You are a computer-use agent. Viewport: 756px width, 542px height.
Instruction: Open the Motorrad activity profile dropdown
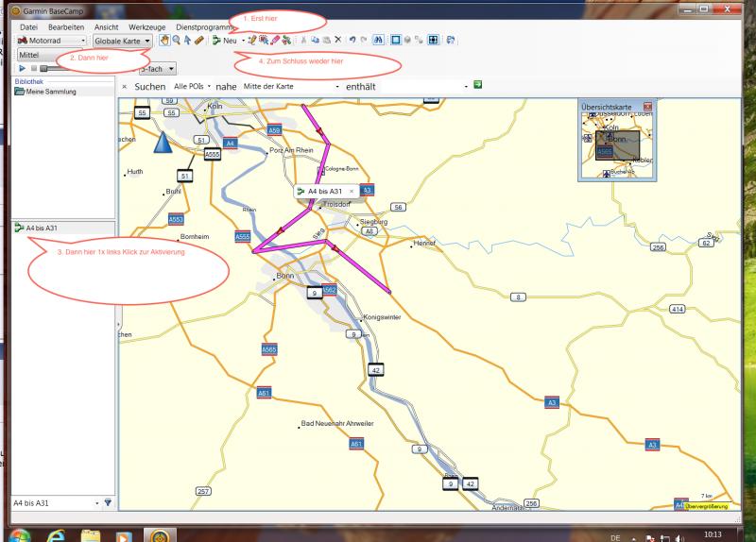[51, 42]
